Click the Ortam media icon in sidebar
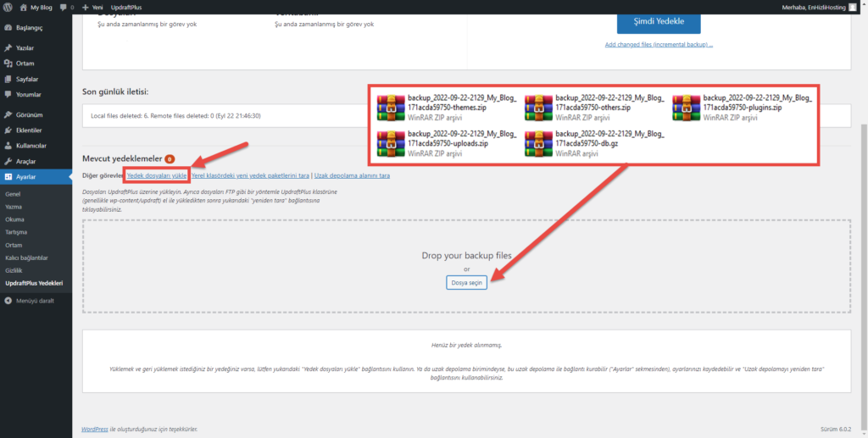 [x=8, y=64]
